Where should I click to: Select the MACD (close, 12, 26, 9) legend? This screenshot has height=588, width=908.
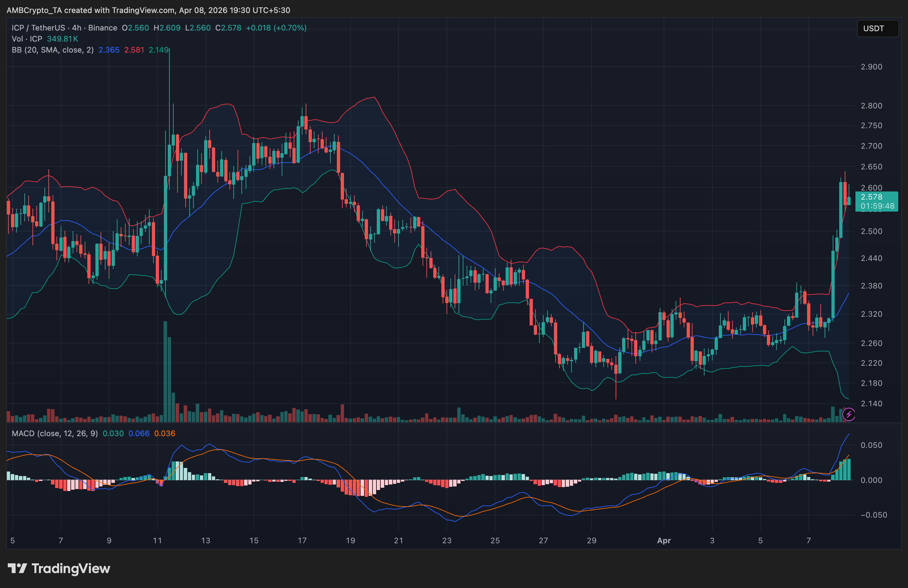(55, 434)
